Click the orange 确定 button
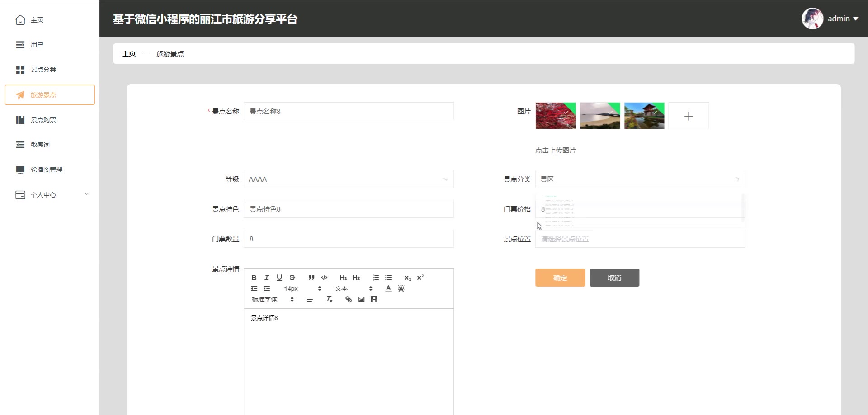The height and width of the screenshot is (415, 868). [x=560, y=278]
